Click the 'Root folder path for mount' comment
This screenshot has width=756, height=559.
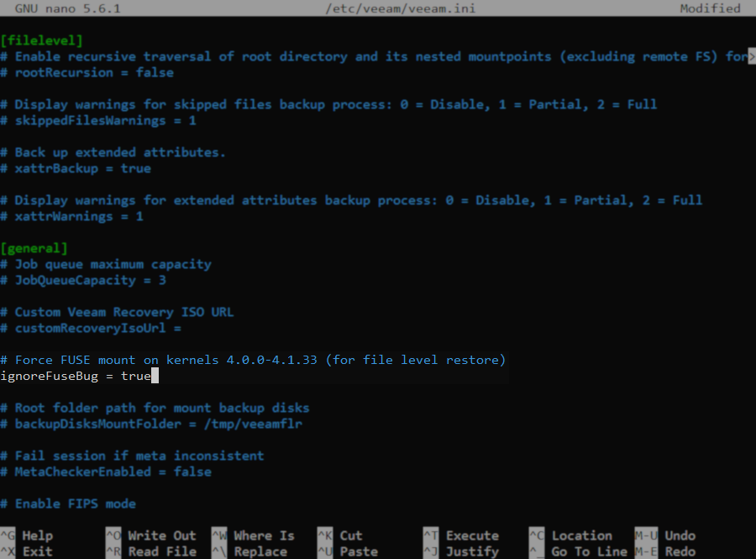pyautogui.click(x=155, y=408)
